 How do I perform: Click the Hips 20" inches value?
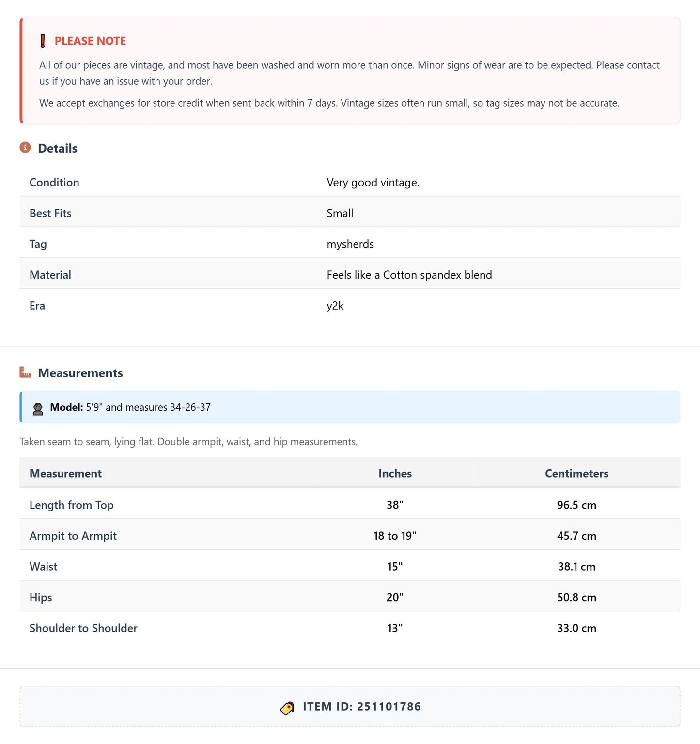pos(395,597)
